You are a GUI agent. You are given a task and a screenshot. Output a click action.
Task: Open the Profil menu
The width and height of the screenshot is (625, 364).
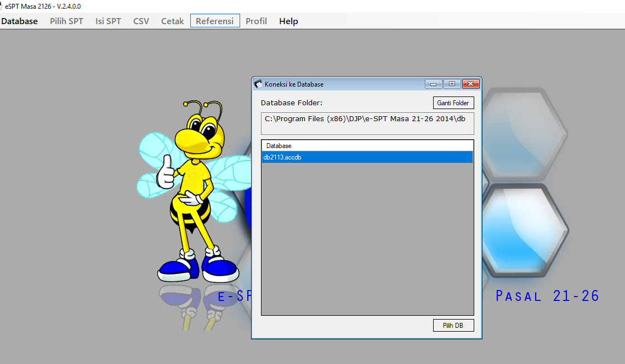point(256,21)
